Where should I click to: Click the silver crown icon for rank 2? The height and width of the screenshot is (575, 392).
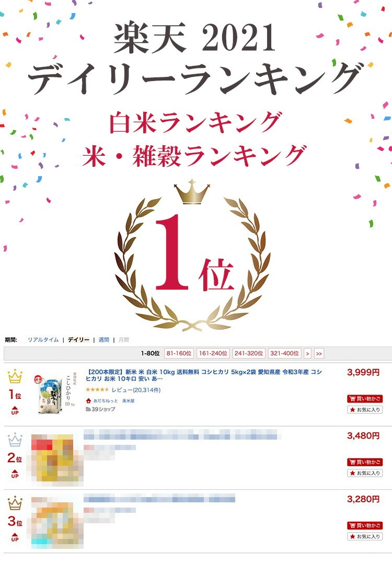(x=15, y=440)
